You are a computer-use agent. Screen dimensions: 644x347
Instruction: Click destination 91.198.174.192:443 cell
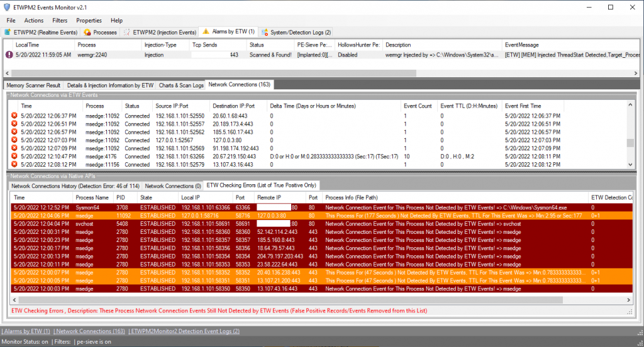click(236, 148)
